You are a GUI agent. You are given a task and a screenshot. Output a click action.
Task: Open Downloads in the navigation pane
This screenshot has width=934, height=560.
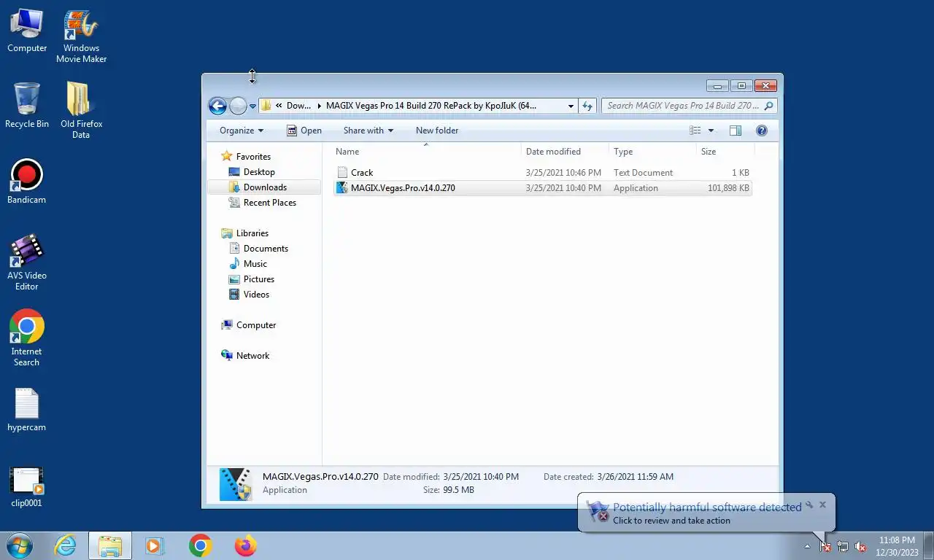click(x=265, y=187)
